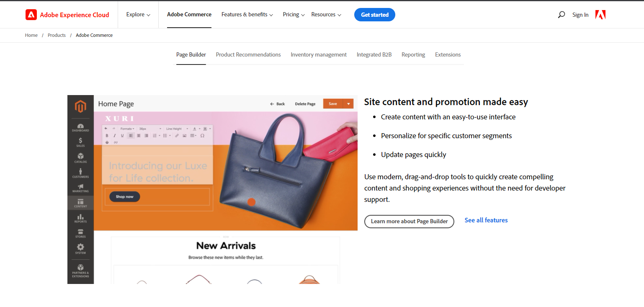Open the Pricing dropdown

294,15
